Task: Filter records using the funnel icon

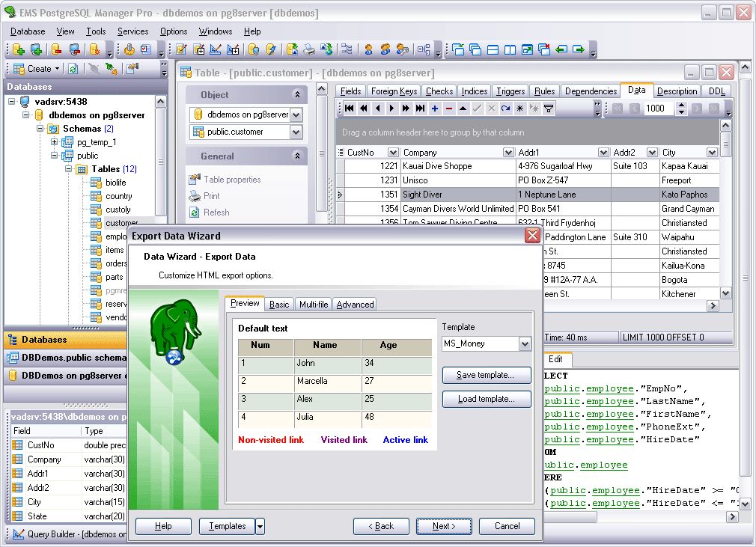Action: coord(549,109)
